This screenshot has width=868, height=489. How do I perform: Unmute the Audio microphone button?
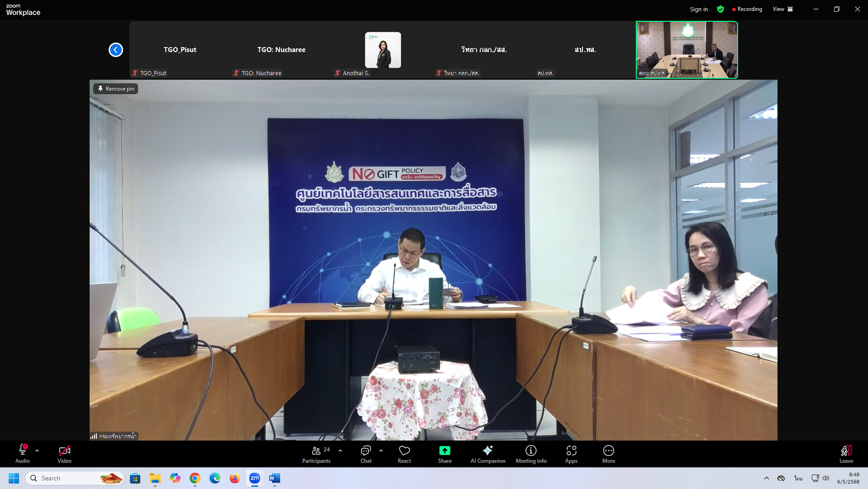(x=23, y=454)
